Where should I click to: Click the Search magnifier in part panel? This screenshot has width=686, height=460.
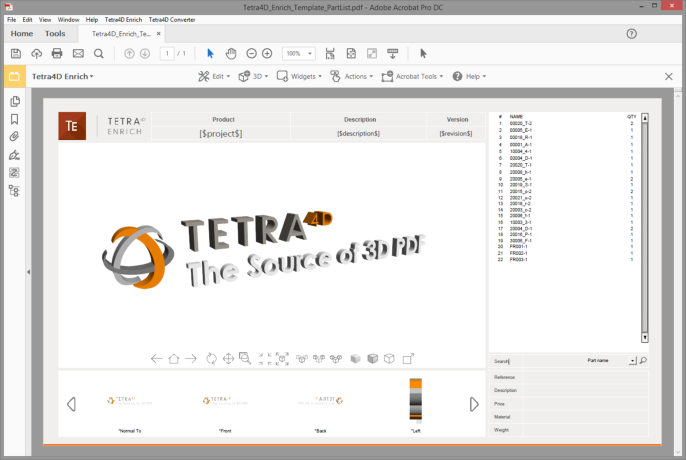(x=643, y=361)
